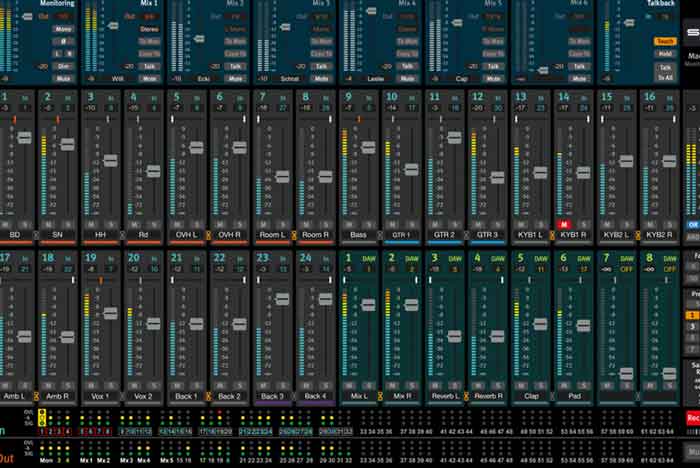Click the Vox 1 channel fader handle
Image resolution: width=700 pixels, height=468 pixels.
pos(110,313)
